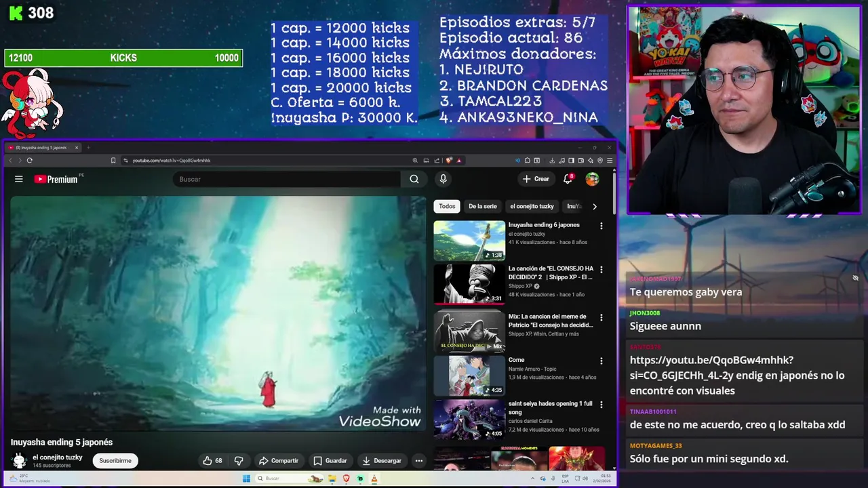
Task: Open File Explorer from the taskbar
Action: (332, 479)
